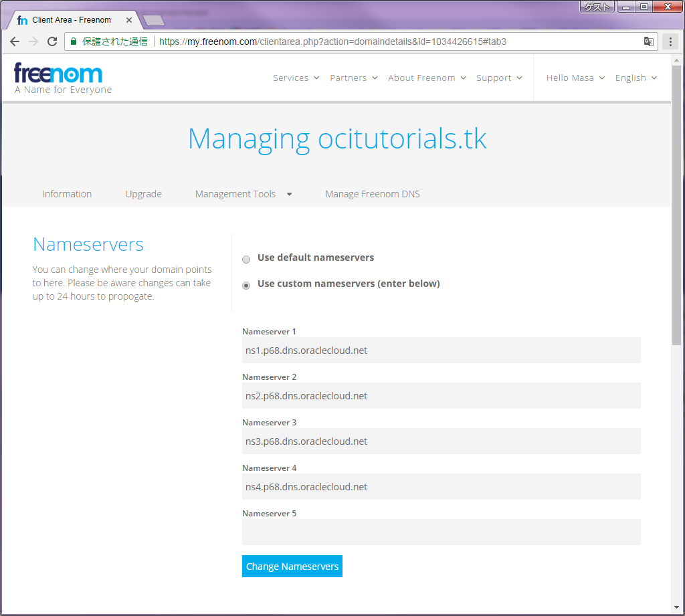Click the browser back arrow
This screenshot has height=616, width=685.
[x=15, y=41]
